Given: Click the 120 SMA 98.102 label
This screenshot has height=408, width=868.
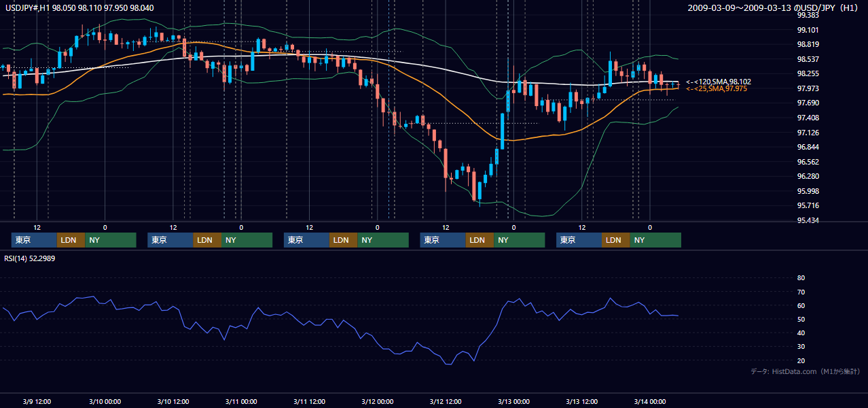Looking at the screenshot, I should click(x=719, y=82).
